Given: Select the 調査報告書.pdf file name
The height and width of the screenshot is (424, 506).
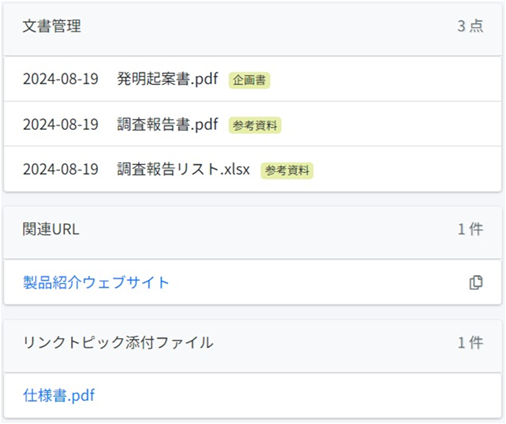Looking at the screenshot, I should click(x=168, y=125).
